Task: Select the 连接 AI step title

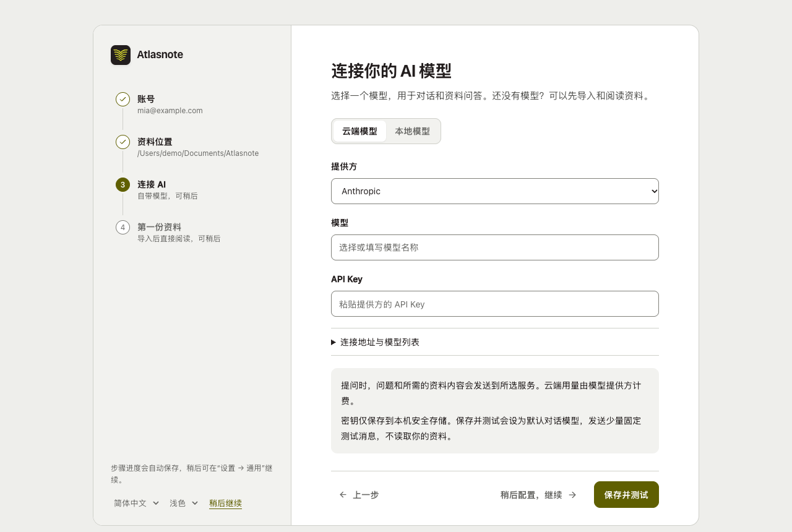Action: [152, 184]
